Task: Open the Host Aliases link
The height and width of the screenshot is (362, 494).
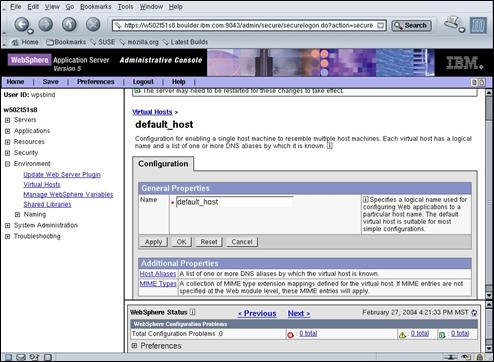Action: 158,274
